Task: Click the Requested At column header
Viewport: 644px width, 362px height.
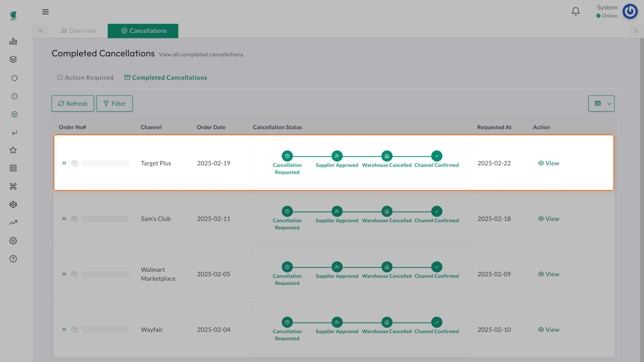Action: [x=494, y=127]
